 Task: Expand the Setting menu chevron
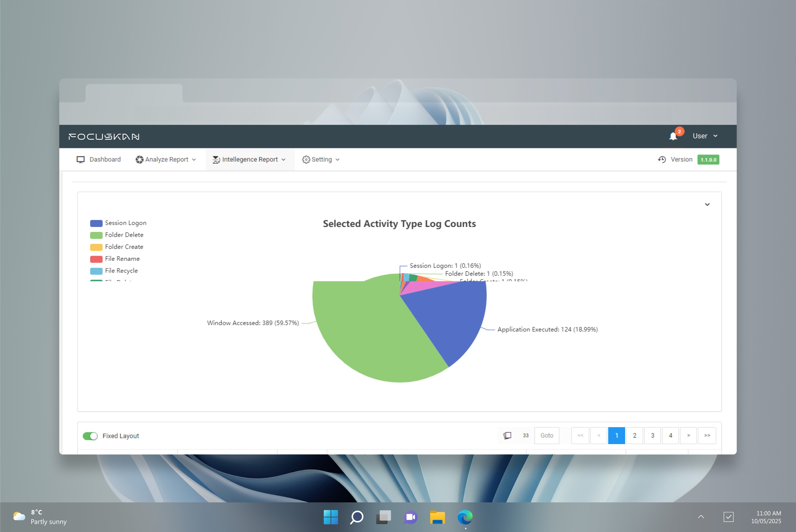(338, 160)
